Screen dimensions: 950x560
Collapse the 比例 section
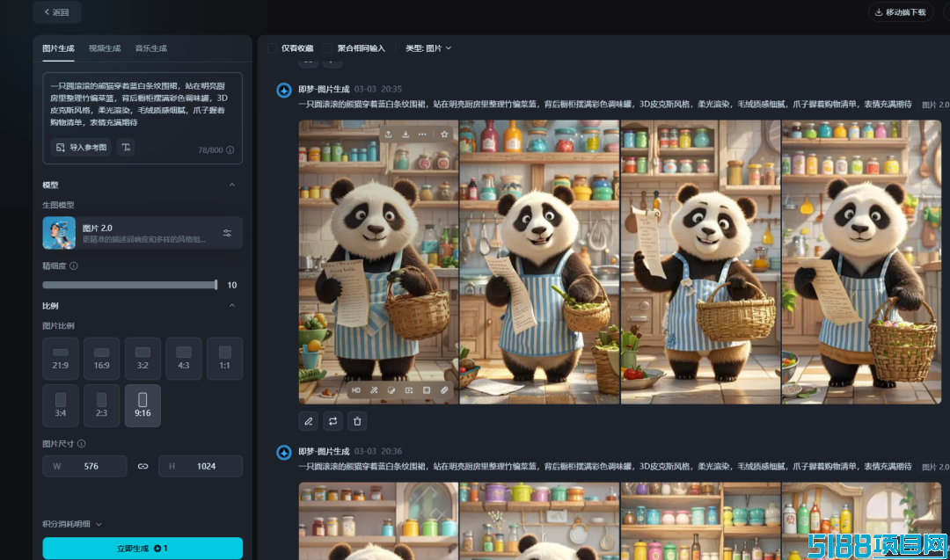click(x=232, y=306)
